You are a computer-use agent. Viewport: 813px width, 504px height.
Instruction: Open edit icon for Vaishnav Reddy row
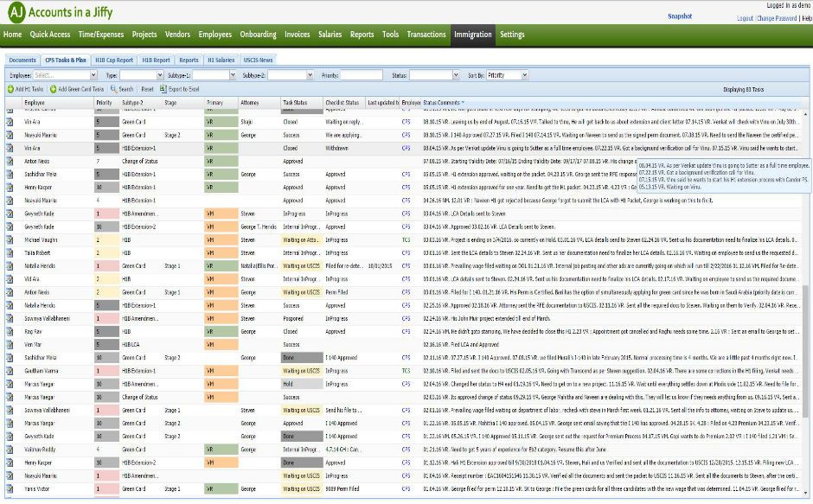tap(10, 450)
